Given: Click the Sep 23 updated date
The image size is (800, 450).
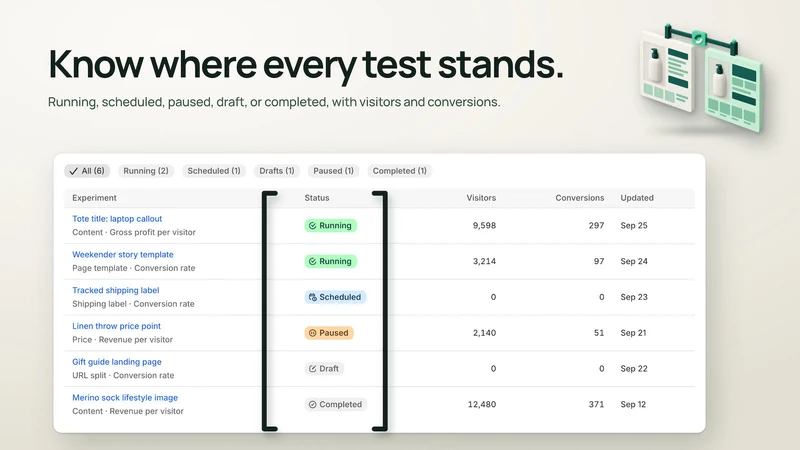Looking at the screenshot, I should coord(634,297).
